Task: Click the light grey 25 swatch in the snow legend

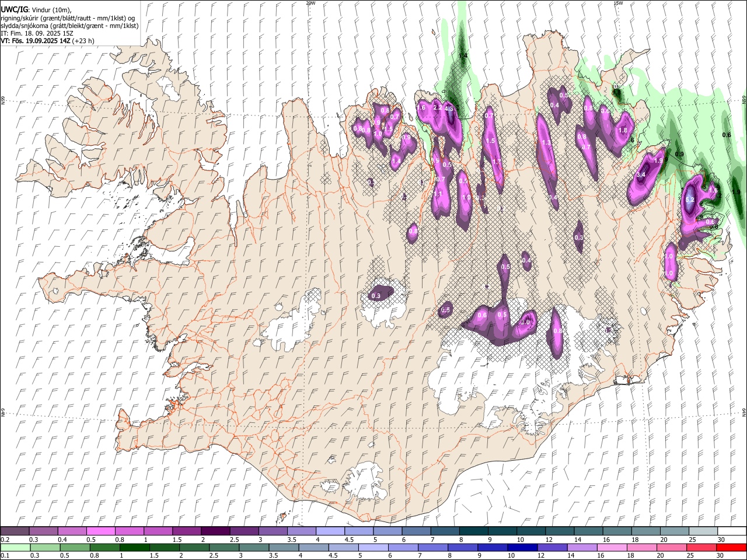Action: (x=703, y=531)
